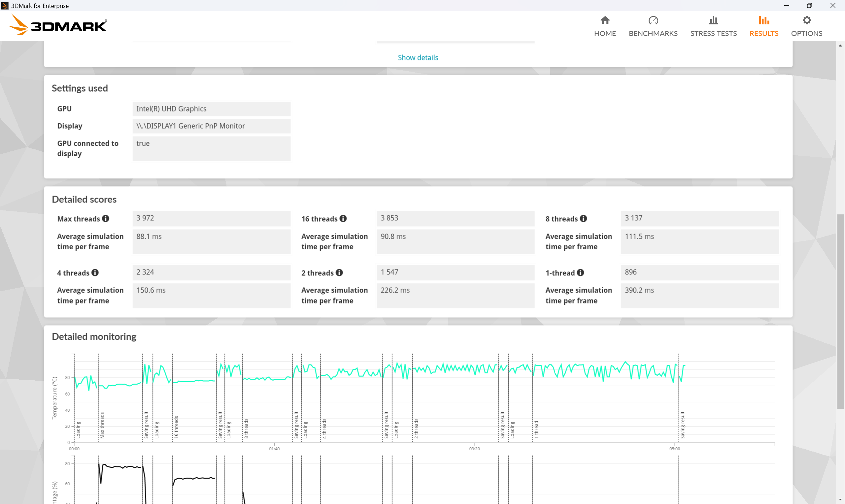Open Stress Tests bar chart icon
This screenshot has width=845, height=504.
coord(713,20)
